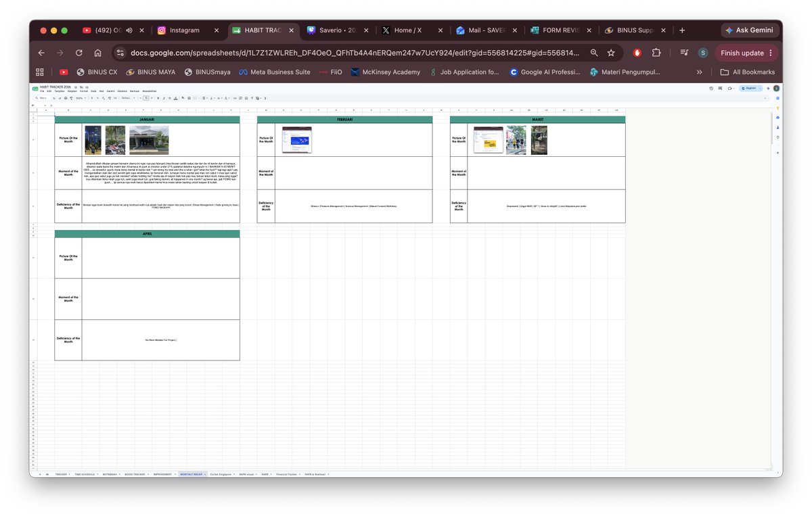Viewport: 812px width, 516px height.
Task: Click the Sheets vertical scrollbar
Action: 771,128
